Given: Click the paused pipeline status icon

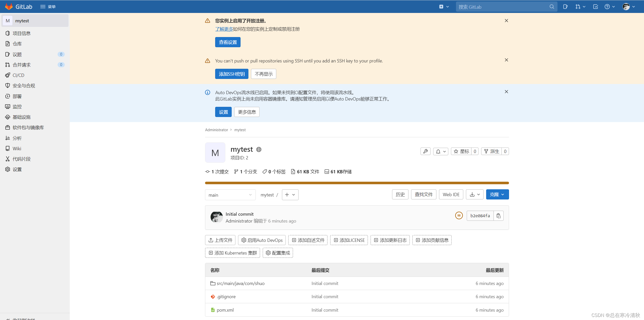Looking at the screenshot, I should [x=459, y=215].
